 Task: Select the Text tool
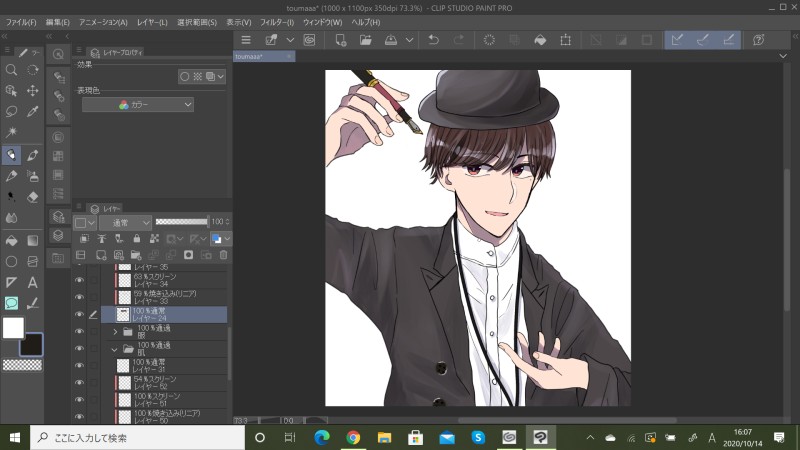33,282
